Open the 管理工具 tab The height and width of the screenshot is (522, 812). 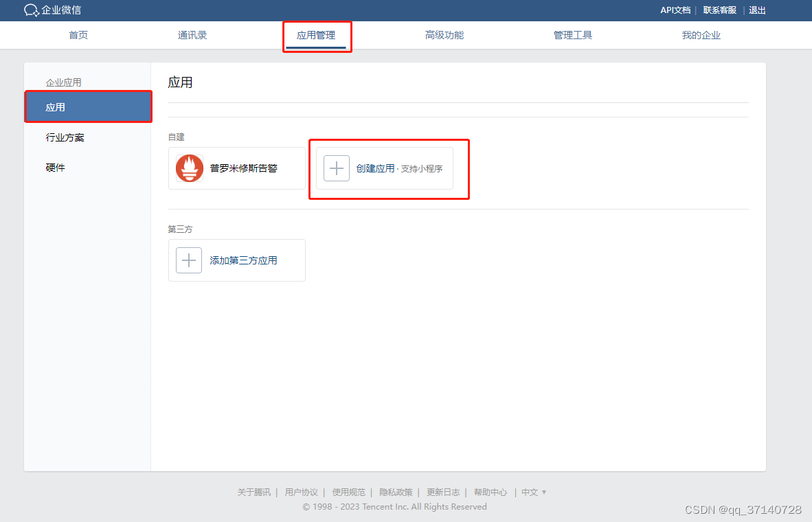pyautogui.click(x=573, y=35)
